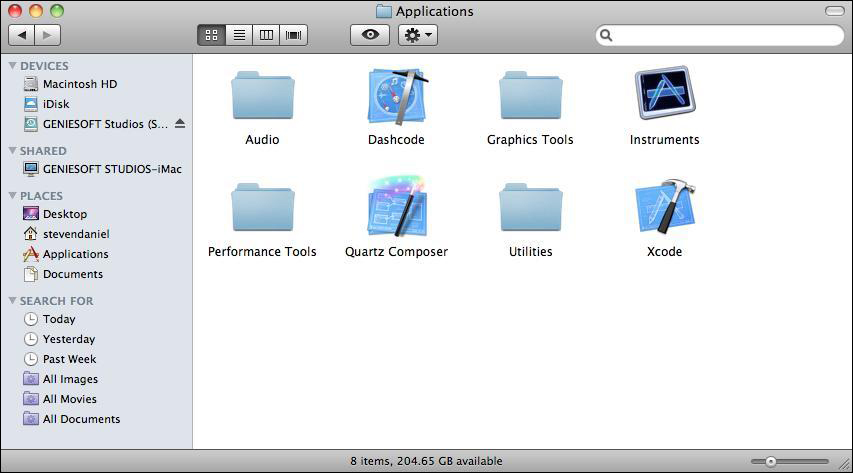
Task: Launch the Instruments application icon
Action: pyautogui.click(x=664, y=95)
